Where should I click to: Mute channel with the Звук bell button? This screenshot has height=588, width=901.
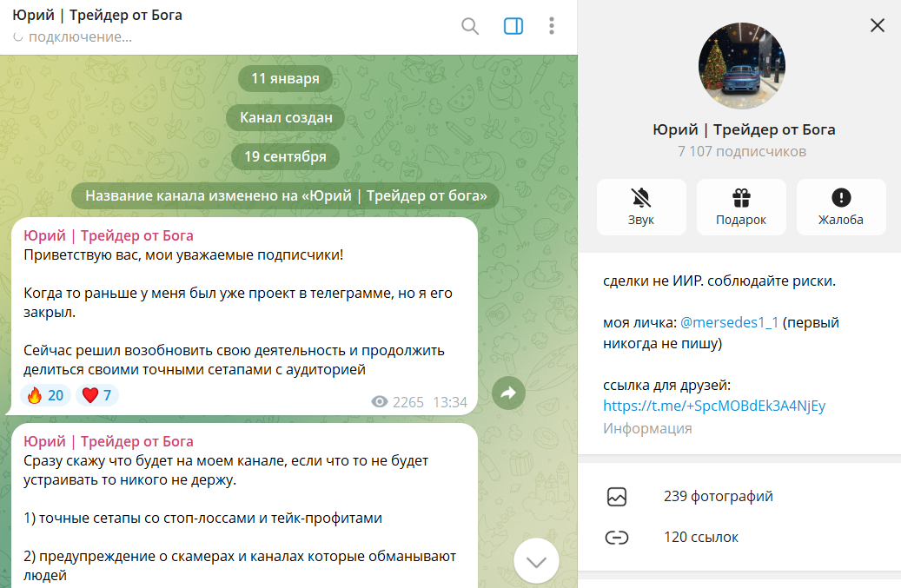point(641,207)
